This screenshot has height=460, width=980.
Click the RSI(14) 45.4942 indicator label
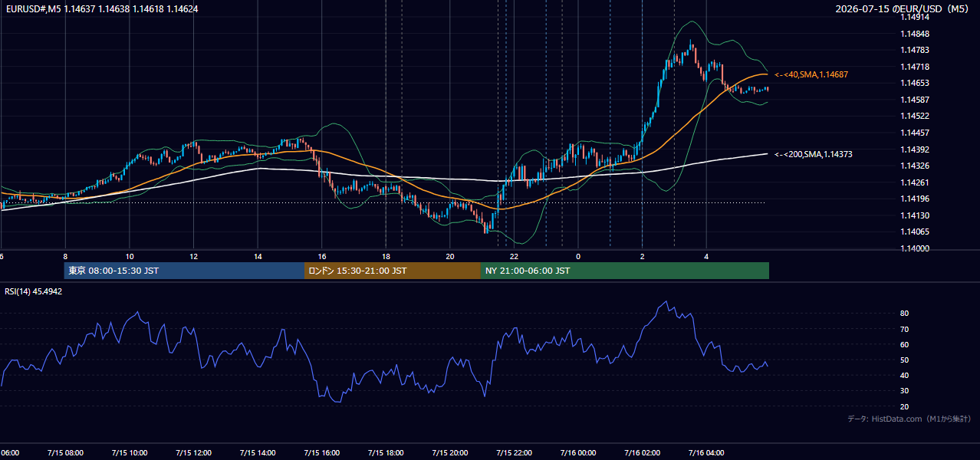coord(34,291)
